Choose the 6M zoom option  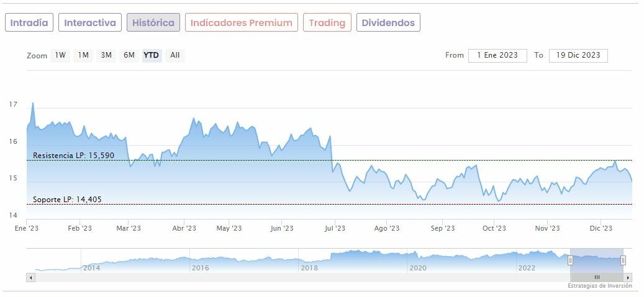tap(129, 55)
